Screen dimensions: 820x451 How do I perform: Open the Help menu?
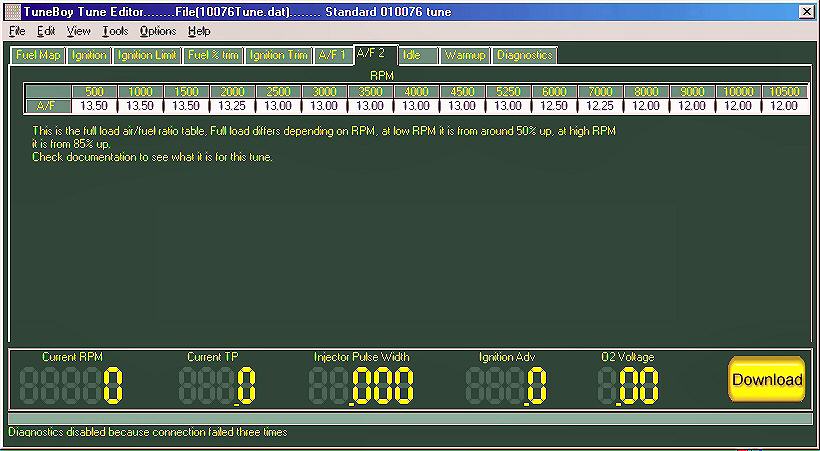point(199,31)
